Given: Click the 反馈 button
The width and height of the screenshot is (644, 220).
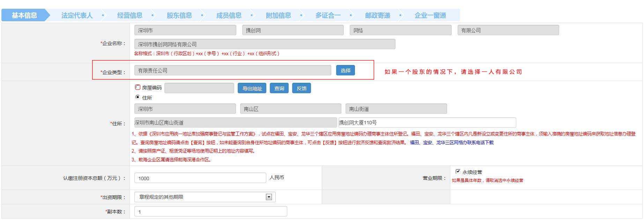Looking at the screenshot, I should click(302, 88).
